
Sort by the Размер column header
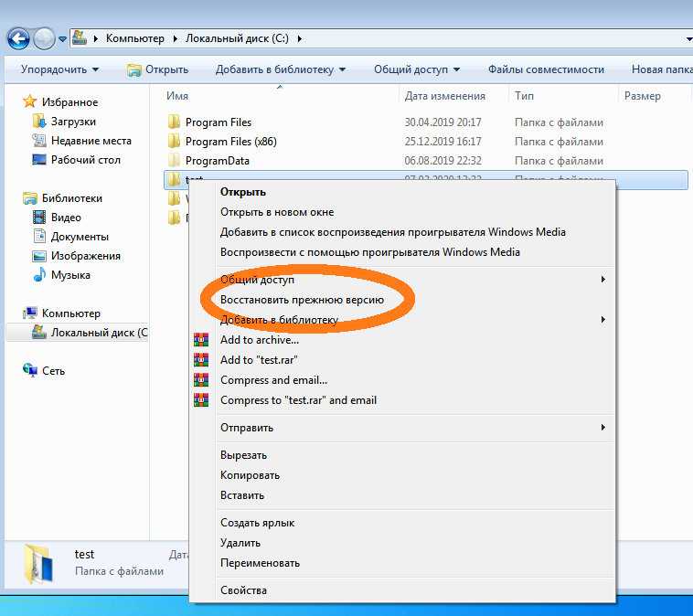[x=642, y=96]
